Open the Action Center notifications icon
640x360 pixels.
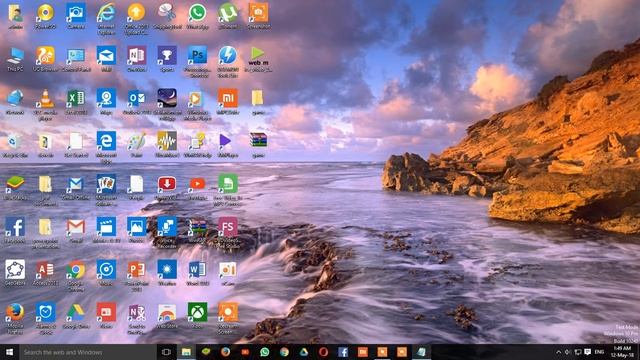tap(587, 352)
